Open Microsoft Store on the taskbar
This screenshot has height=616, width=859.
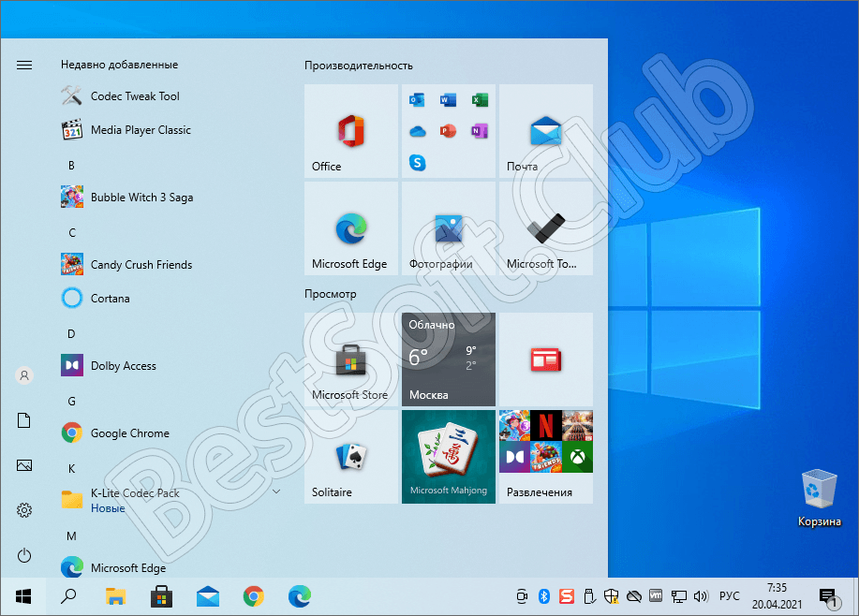click(x=161, y=596)
